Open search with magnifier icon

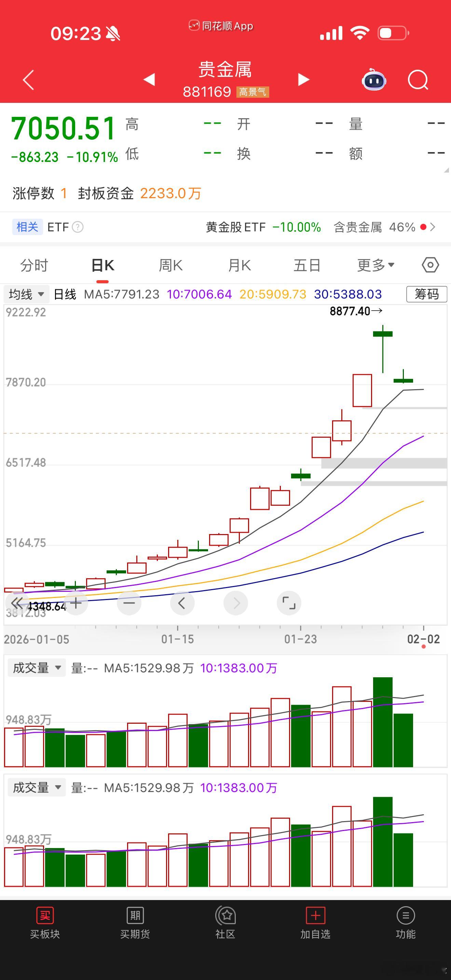pos(418,80)
